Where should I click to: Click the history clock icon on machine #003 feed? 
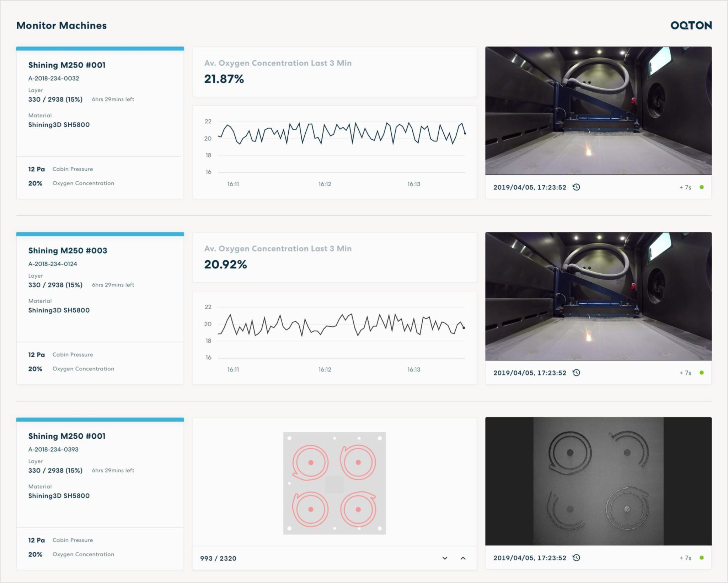click(577, 373)
